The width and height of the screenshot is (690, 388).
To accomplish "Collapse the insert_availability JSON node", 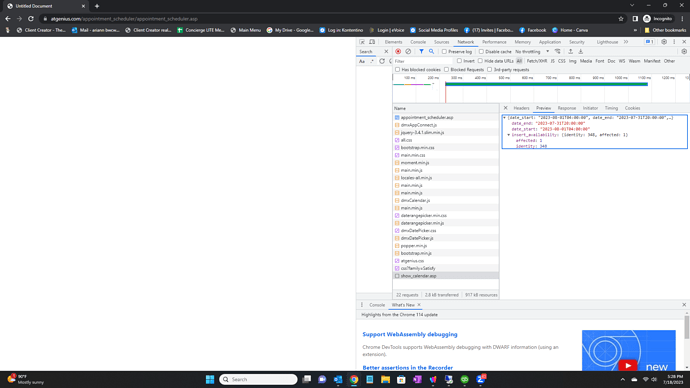I will 509,135.
